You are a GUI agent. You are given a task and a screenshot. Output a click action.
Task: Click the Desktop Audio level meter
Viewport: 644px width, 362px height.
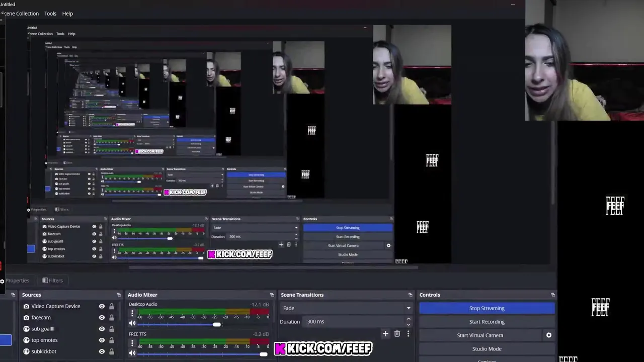tap(204, 312)
